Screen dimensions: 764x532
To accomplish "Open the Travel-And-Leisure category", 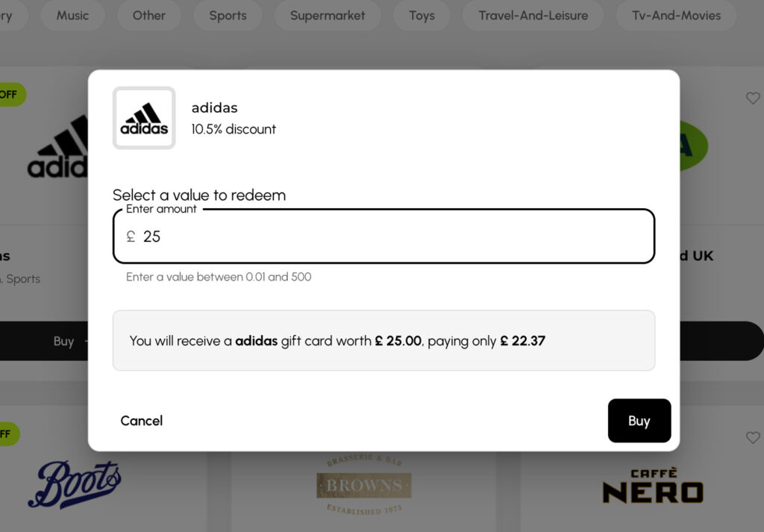I will coord(533,16).
